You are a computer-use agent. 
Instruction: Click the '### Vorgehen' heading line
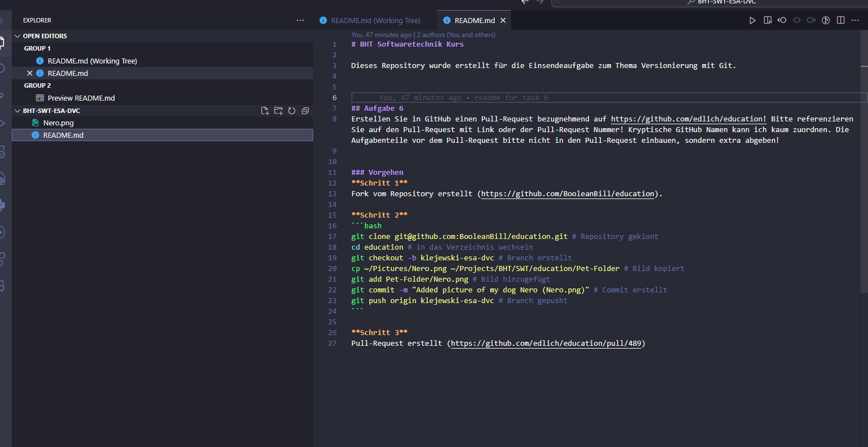tap(377, 173)
